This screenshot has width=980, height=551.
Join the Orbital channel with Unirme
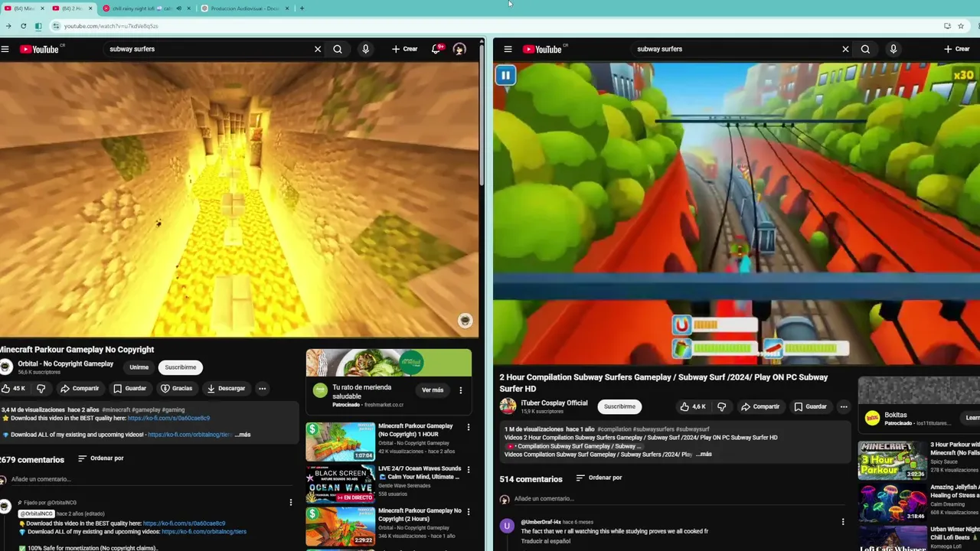point(139,367)
